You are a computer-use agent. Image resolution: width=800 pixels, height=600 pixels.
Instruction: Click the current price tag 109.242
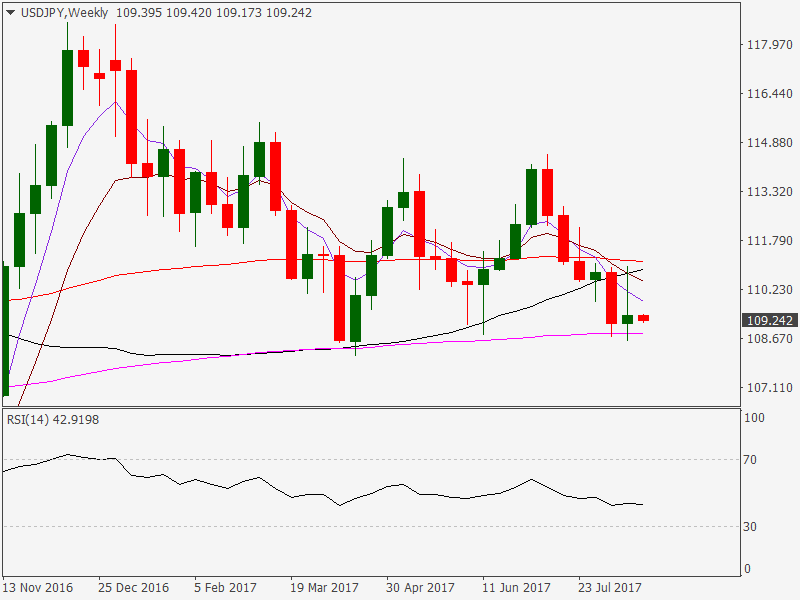click(769, 320)
